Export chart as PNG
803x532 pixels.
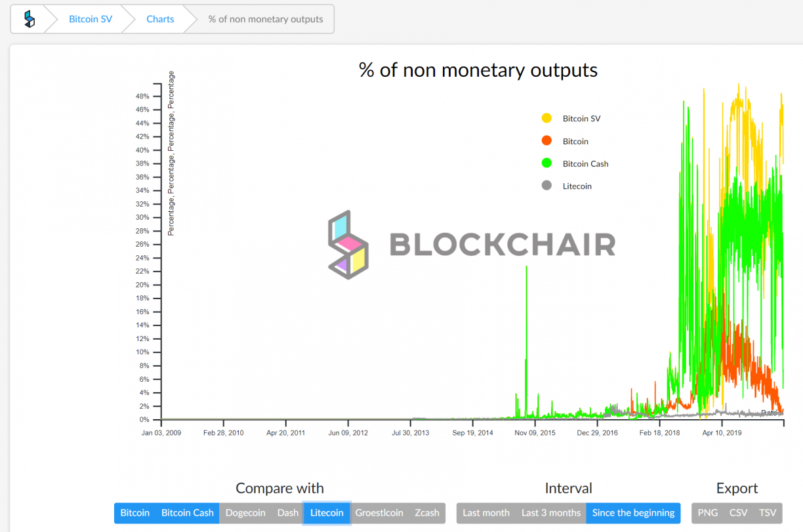[x=707, y=513]
